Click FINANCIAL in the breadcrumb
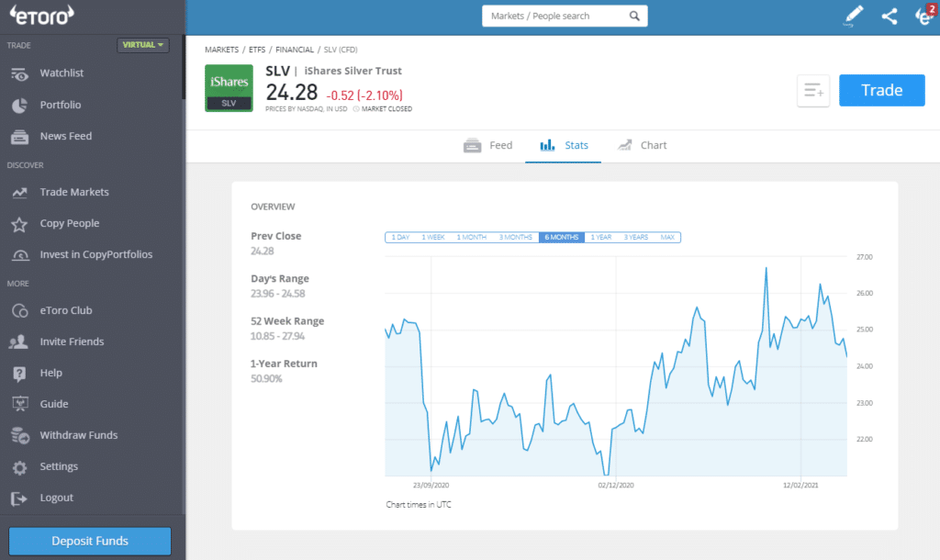The height and width of the screenshot is (560, 940). (x=295, y=50)
